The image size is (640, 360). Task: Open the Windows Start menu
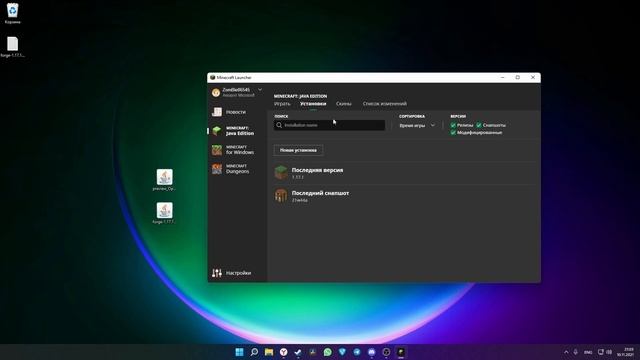tap(240, 352)
